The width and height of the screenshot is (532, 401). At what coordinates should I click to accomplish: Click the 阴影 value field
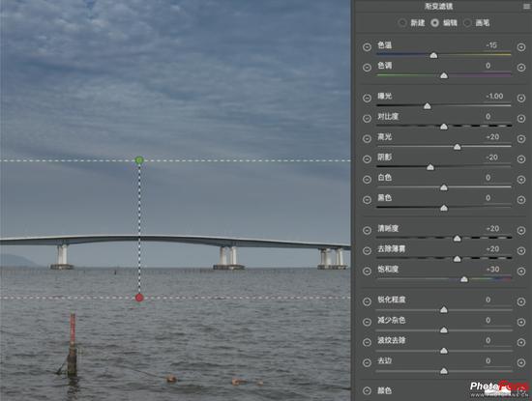(492, 157)
